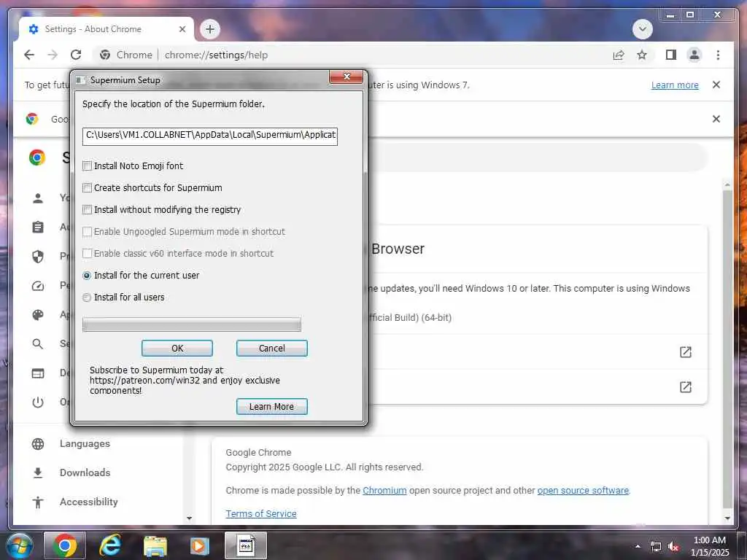The width and height of the screenshot is (747, 560).
Task: Launch Internet Explorer from taskbar
Action: [x=110, y=545]
